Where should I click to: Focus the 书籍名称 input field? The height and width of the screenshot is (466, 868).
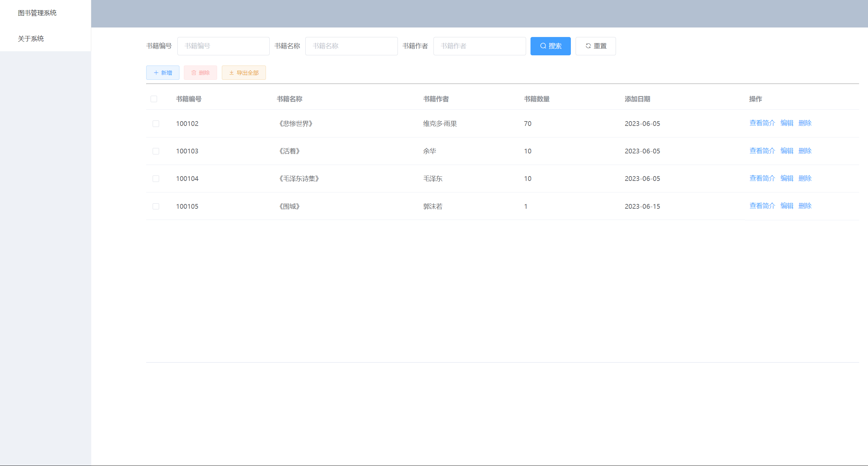(351, 46)
